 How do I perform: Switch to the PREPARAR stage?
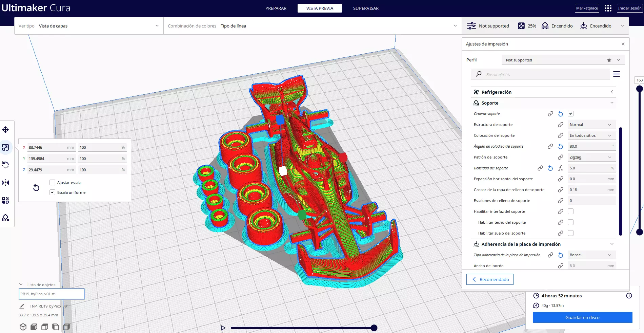pyautogui.click(x=276, y=8)
